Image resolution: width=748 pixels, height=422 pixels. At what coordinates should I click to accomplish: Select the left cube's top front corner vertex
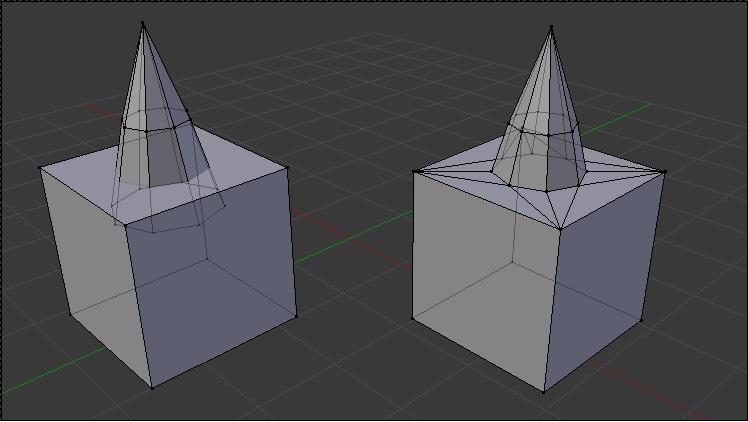pos(124,227)
